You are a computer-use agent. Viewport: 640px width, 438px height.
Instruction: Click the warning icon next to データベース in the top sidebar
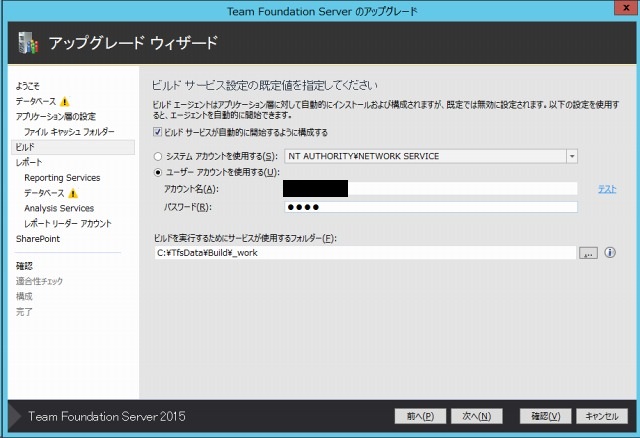64,101
